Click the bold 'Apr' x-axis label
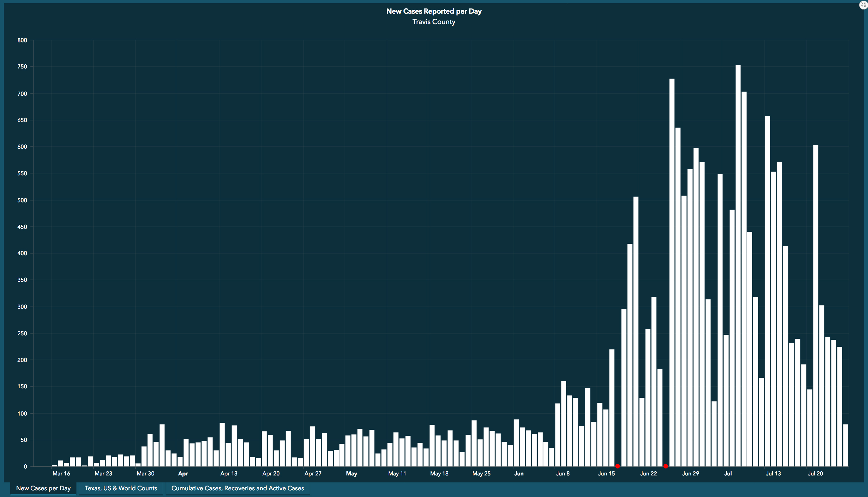This screenshot has height=497, width=868. pyautogui.click(x=183, y=474)
